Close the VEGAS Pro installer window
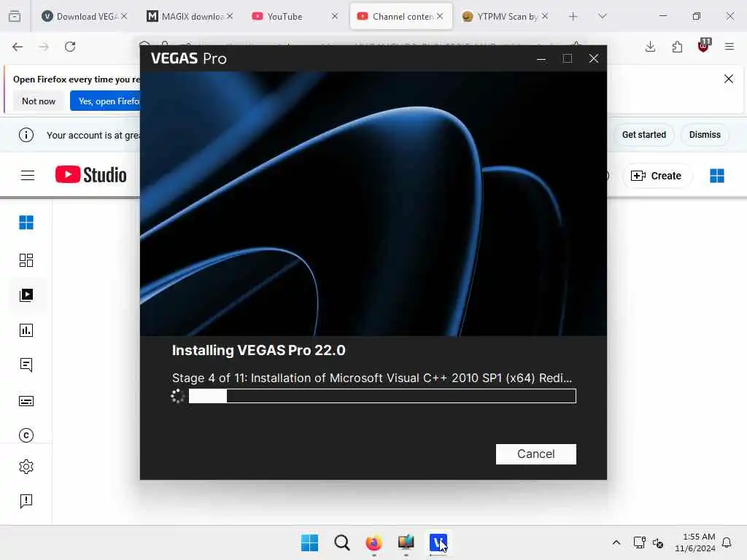Viewport: 747px width, 560px height. 594,58
